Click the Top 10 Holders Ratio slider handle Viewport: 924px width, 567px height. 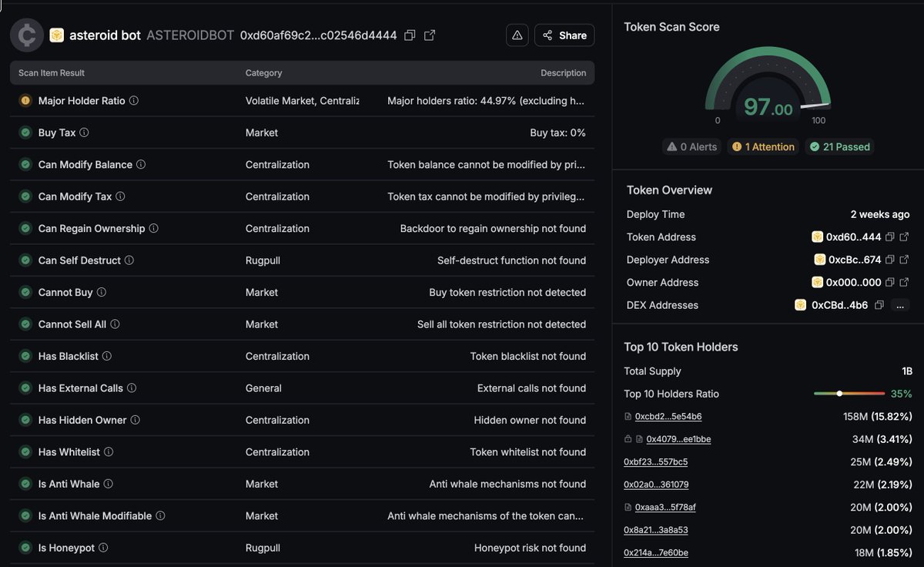click(839, 394)
